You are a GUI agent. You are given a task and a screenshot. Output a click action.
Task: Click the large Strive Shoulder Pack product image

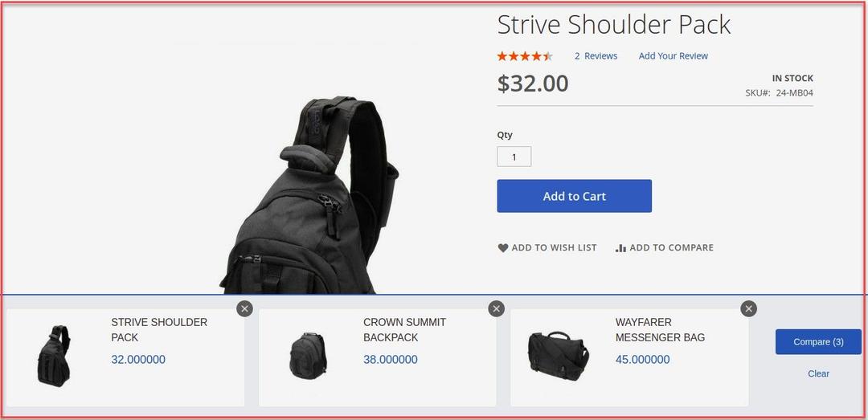pyautogui.click(x=310, y=195)
